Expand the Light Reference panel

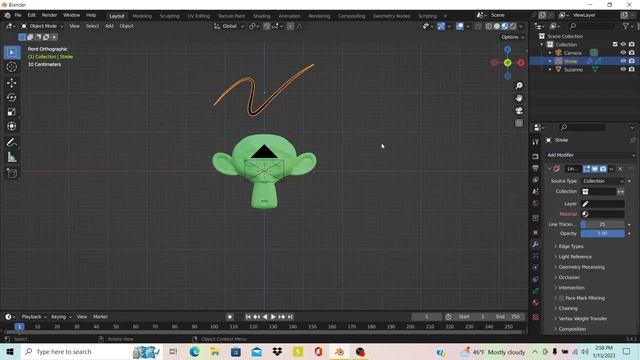(x=575, y=257)
